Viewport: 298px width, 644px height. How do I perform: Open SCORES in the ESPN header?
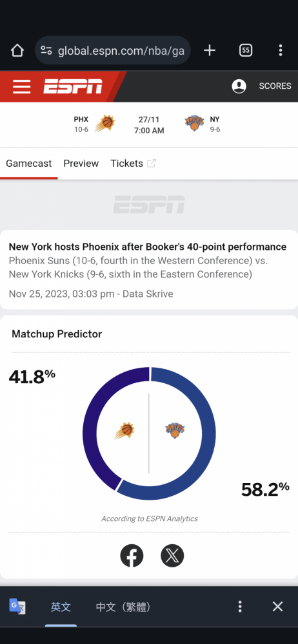275,86
